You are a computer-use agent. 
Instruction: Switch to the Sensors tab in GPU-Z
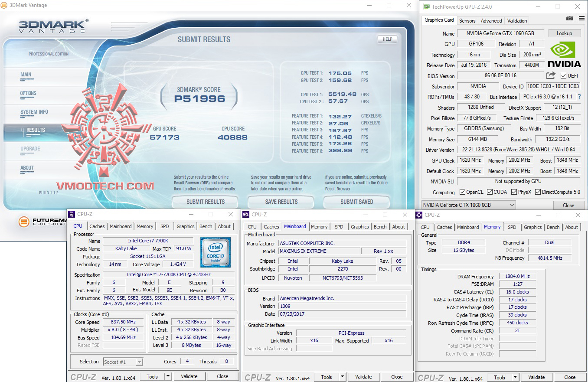[467, 20]
